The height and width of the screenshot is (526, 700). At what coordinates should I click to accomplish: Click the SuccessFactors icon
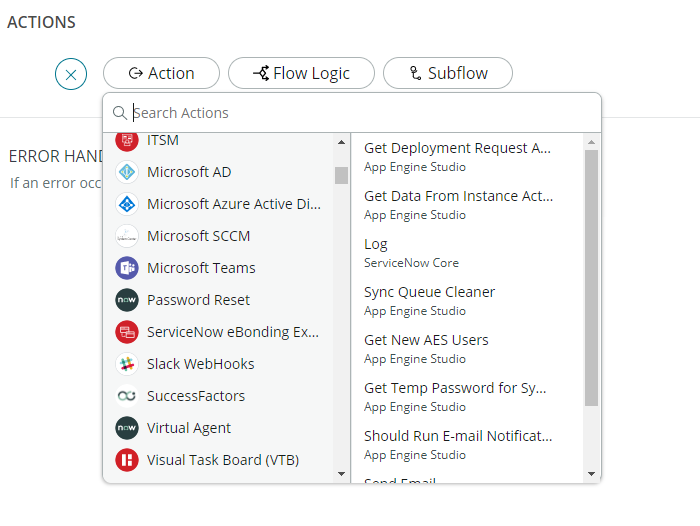pos(127,396)
